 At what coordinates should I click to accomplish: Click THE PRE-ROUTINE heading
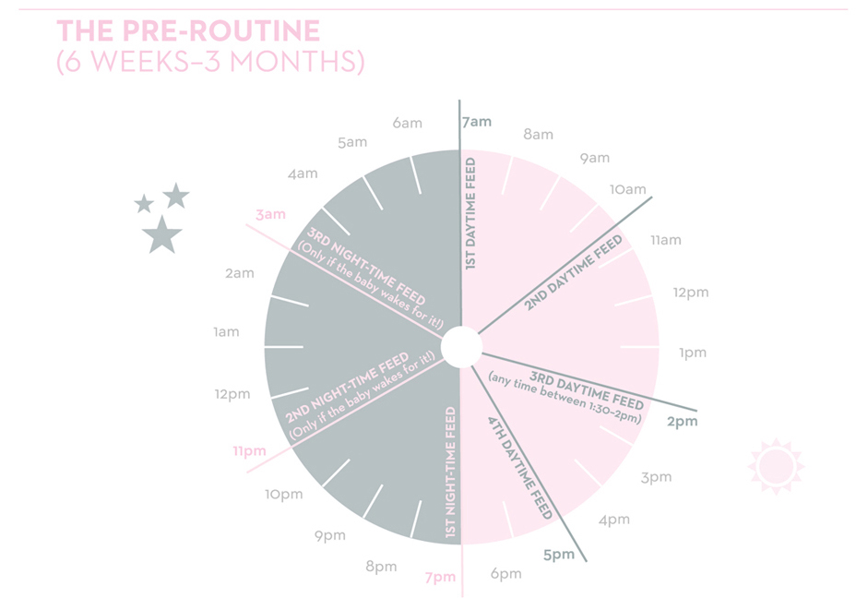[188, 30]
